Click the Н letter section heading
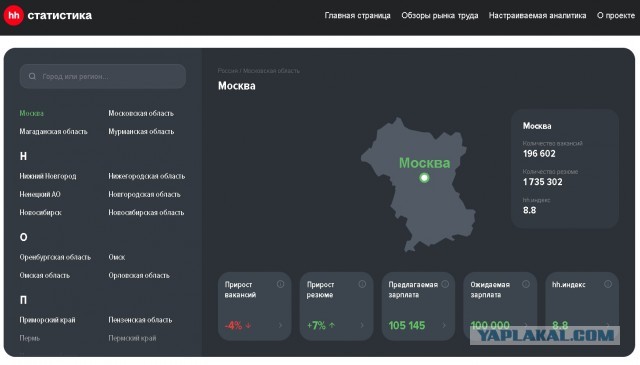 coord(23,156)
